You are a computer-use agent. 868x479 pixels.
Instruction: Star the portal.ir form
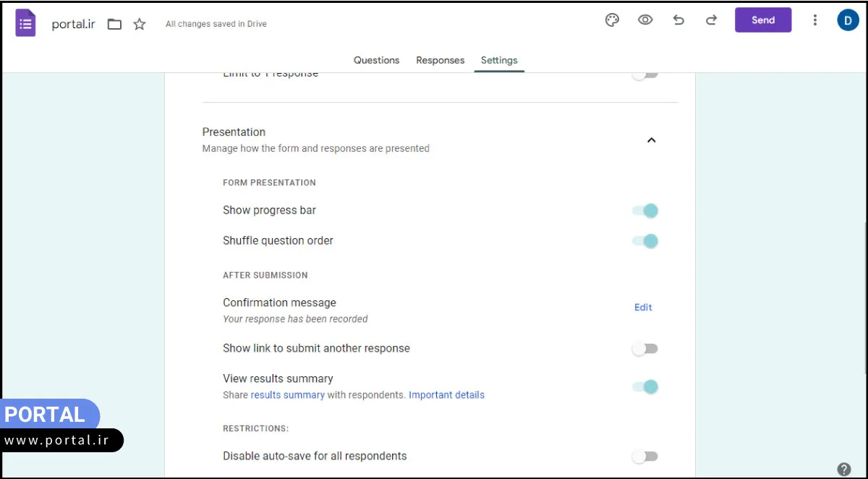pyautogui.click(x=140, y=24)
